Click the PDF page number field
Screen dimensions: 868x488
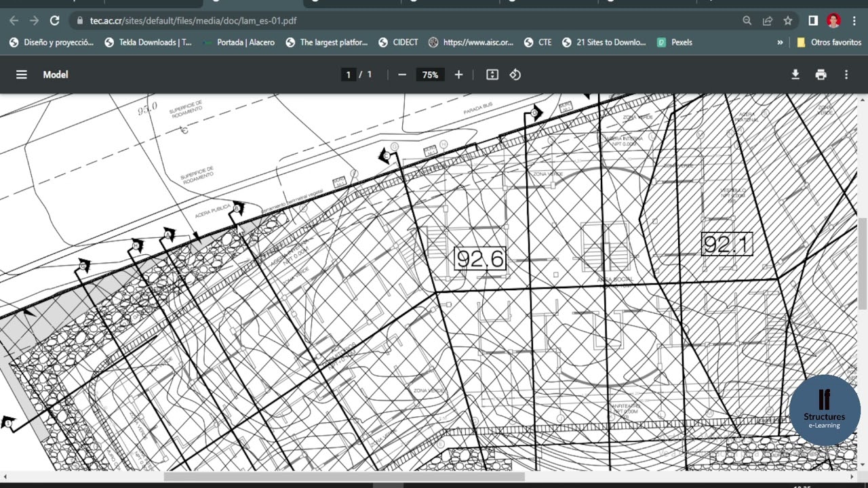349,75
